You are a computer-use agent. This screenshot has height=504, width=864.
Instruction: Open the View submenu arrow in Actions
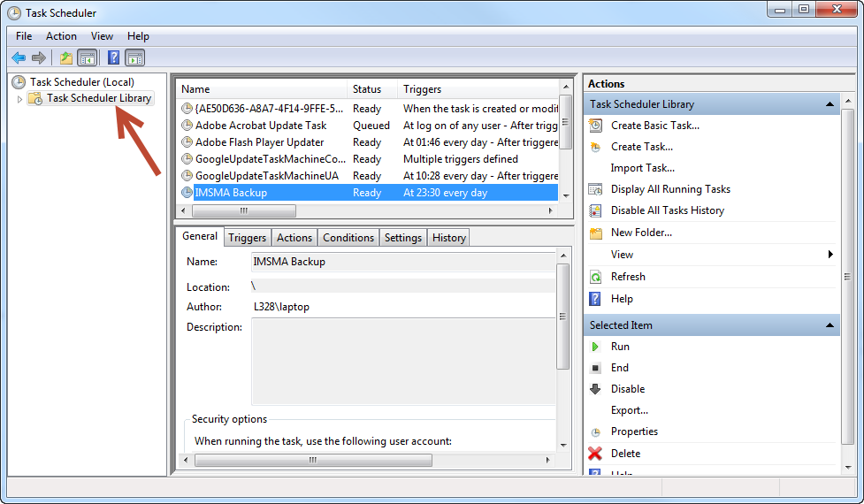[830, 255]
